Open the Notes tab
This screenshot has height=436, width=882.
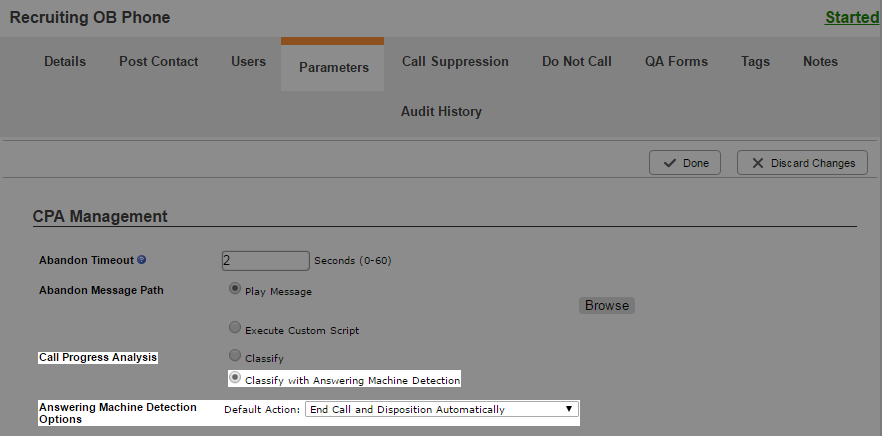[x=820, y=61]
